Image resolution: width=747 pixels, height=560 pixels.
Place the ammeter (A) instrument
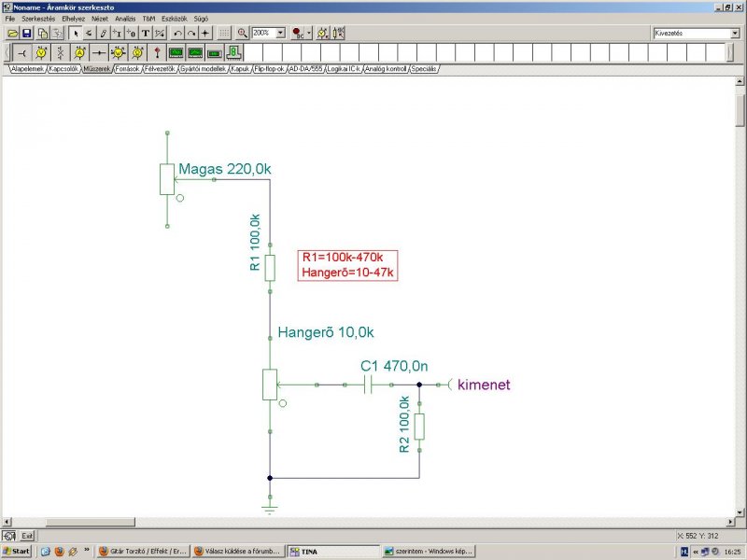click(79, 52)
